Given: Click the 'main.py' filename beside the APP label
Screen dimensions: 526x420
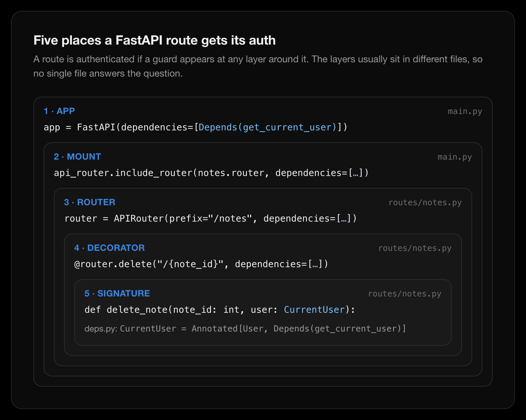Looking at the screenshot, I should [x=465, y=111].
